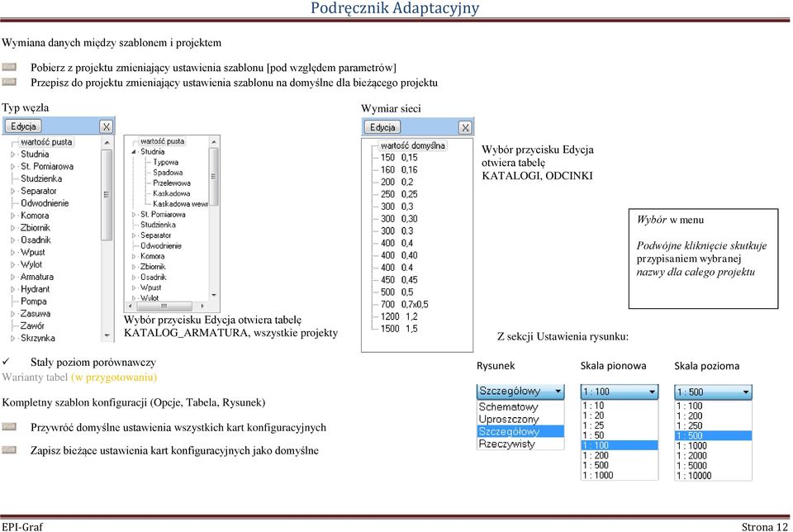
Task: Select Typowa under Studnia in the second tree
Action: coord(165,163)
